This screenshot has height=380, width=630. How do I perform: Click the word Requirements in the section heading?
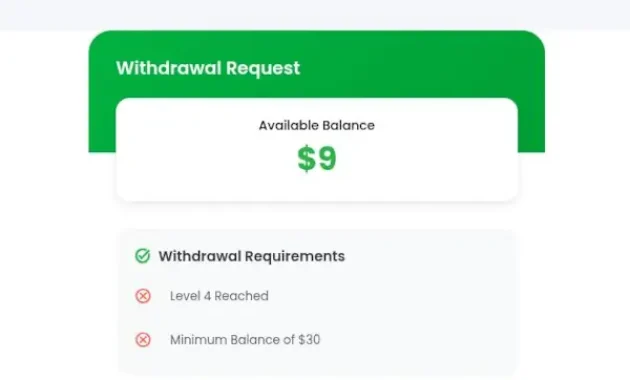(x=295, y=257)
